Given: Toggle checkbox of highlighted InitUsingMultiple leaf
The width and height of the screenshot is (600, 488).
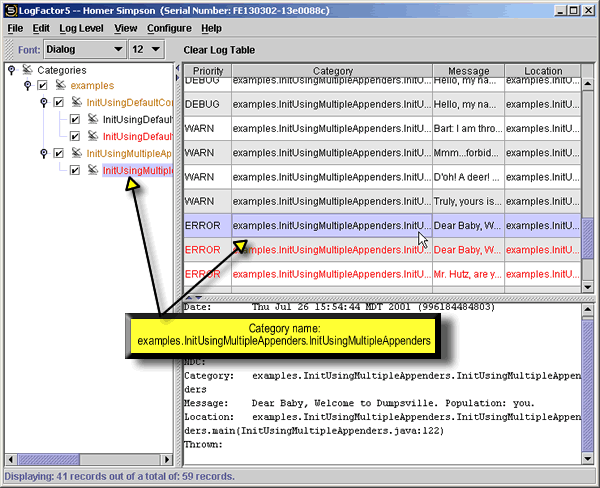Looking at the screenshot, I should coord(75,171).
